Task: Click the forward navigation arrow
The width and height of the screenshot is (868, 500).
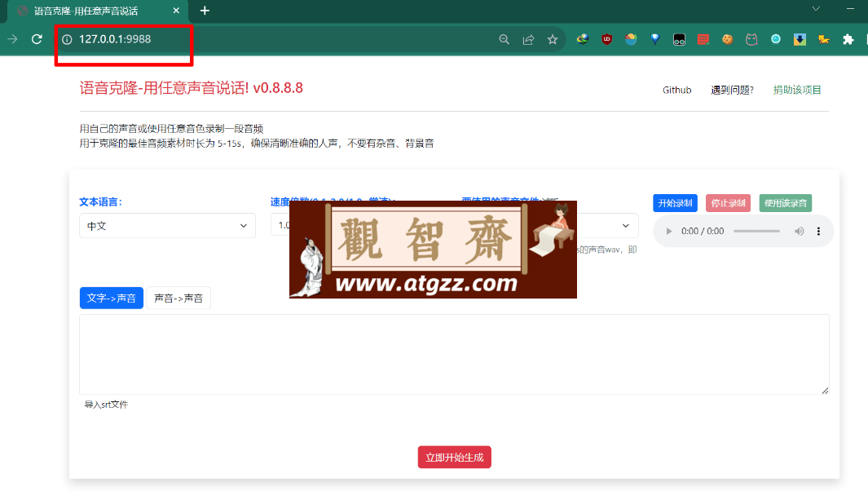Action: pos(12,39)
